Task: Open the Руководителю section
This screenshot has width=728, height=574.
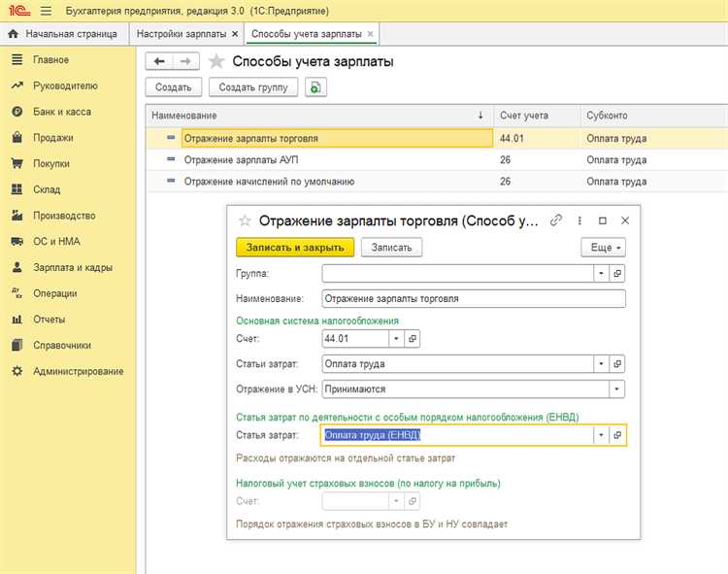Action: click(65, 85)
